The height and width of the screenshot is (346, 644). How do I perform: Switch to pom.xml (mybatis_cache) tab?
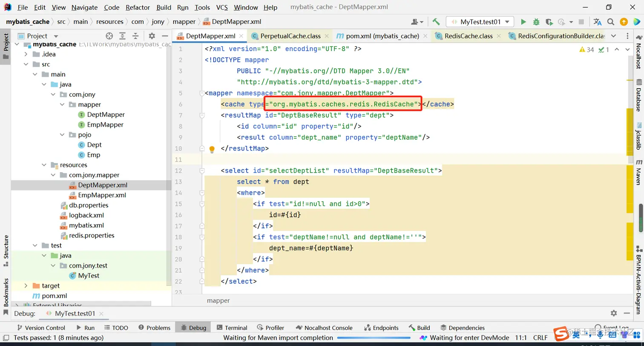tap(382, 36)
